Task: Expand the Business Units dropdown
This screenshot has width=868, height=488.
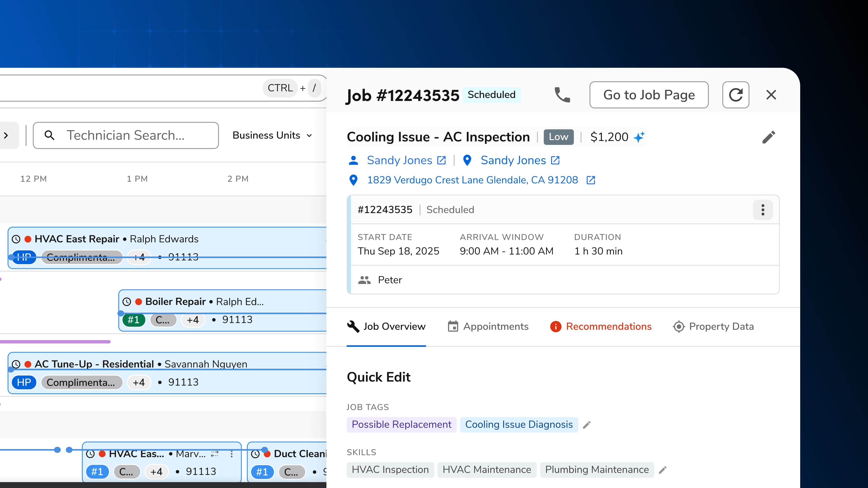Action: coord(272,135)
